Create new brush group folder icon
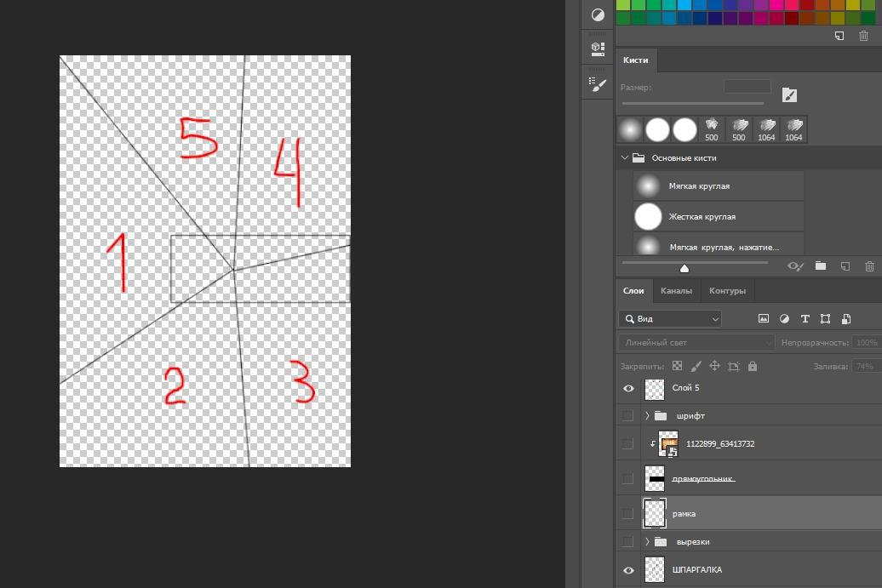The image size is (882, 588). click(x=821, y=266)
